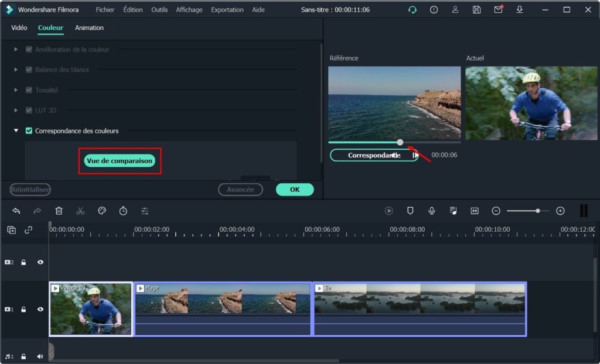The height and width of the screenshot is (364, 600).
Task: Click the add track icon
Action: point(12,230)
